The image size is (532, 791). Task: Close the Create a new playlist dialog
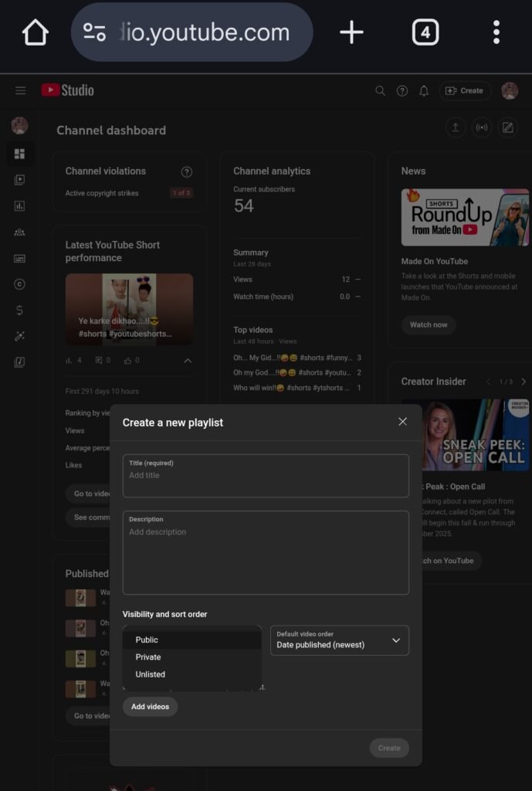(x=402, y=422)
